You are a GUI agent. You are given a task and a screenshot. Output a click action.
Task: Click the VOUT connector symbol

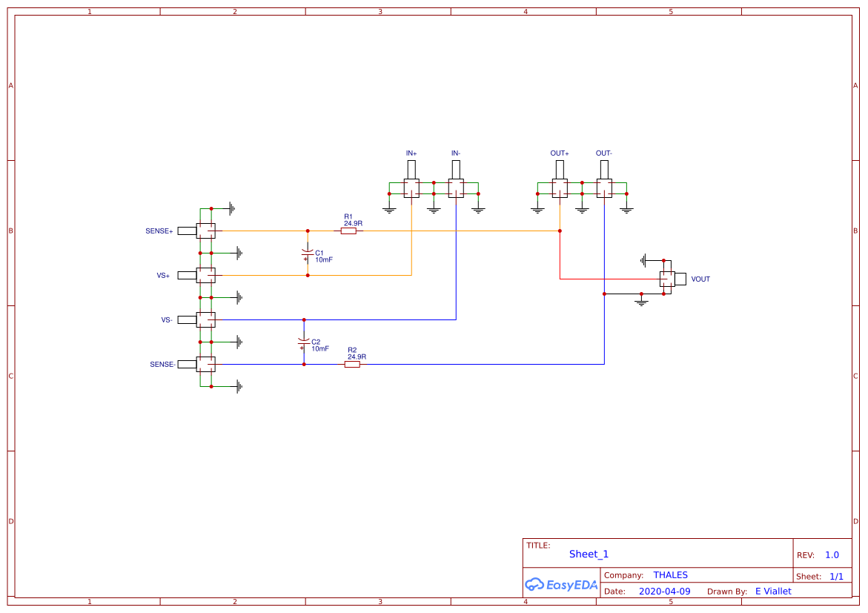tap(668, 279)
